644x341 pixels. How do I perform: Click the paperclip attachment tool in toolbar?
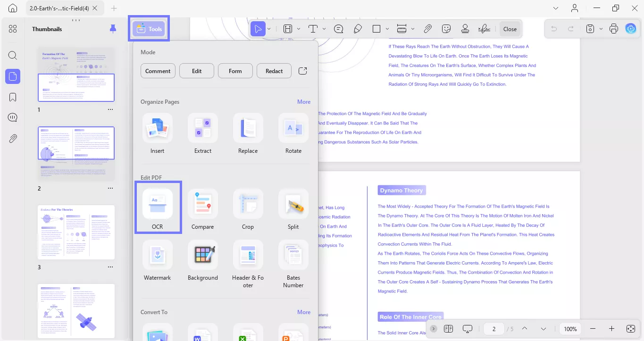pyautogui.click(x=427, y=29)
